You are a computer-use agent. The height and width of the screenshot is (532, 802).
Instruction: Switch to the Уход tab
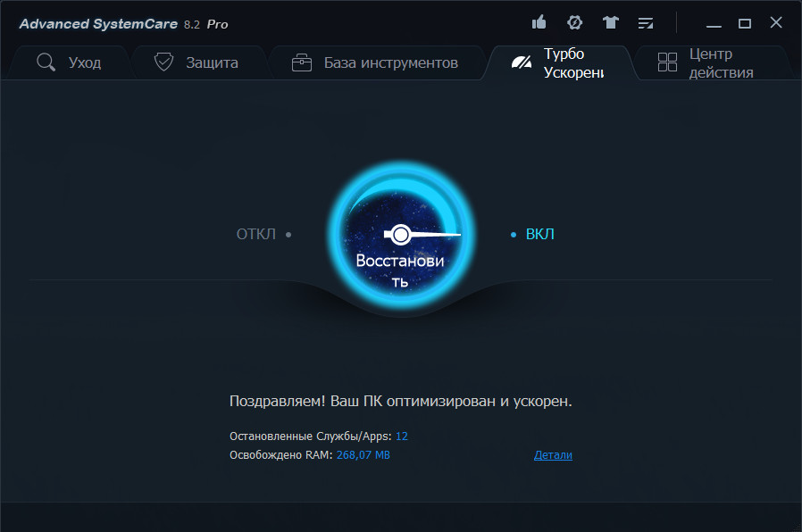click(70, 62)
